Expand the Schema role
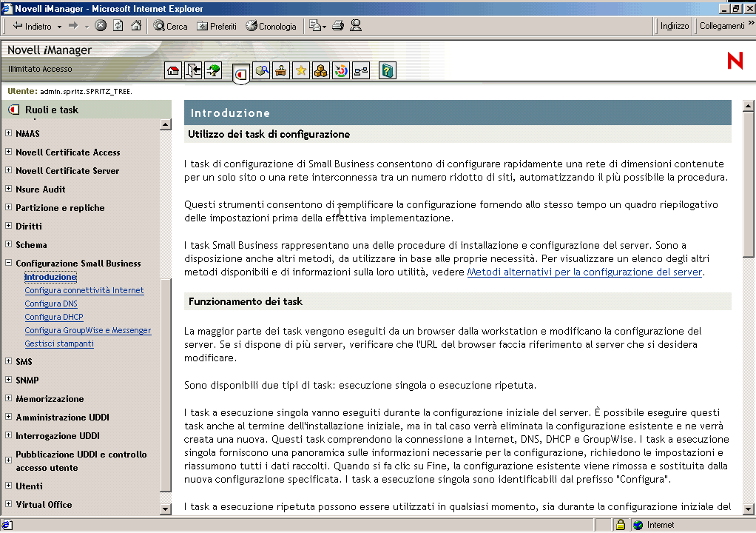756x533 pixels. tap(8, 244)
